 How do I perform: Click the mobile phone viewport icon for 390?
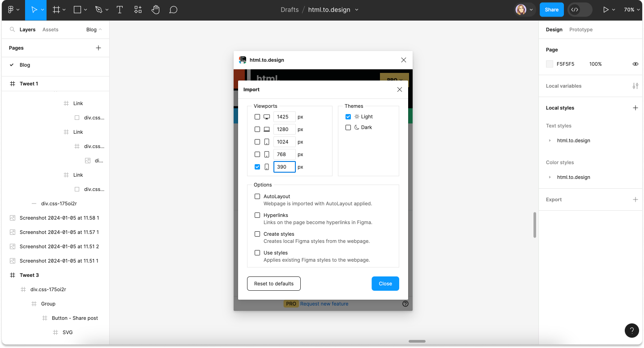267,167
